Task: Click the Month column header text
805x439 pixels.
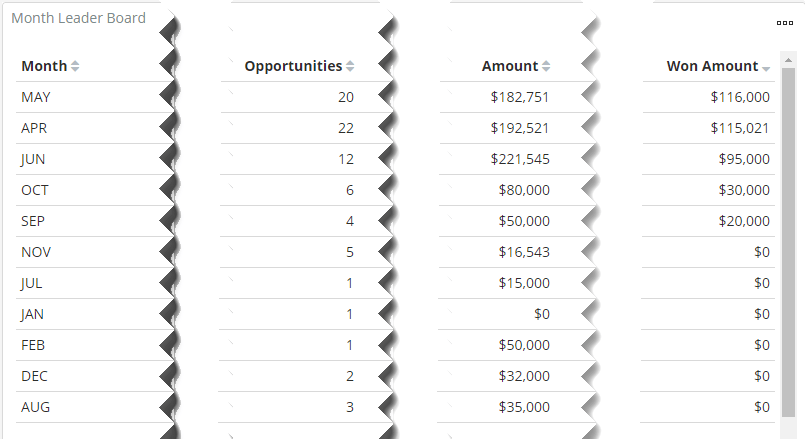Action: (x=44, y=66)
